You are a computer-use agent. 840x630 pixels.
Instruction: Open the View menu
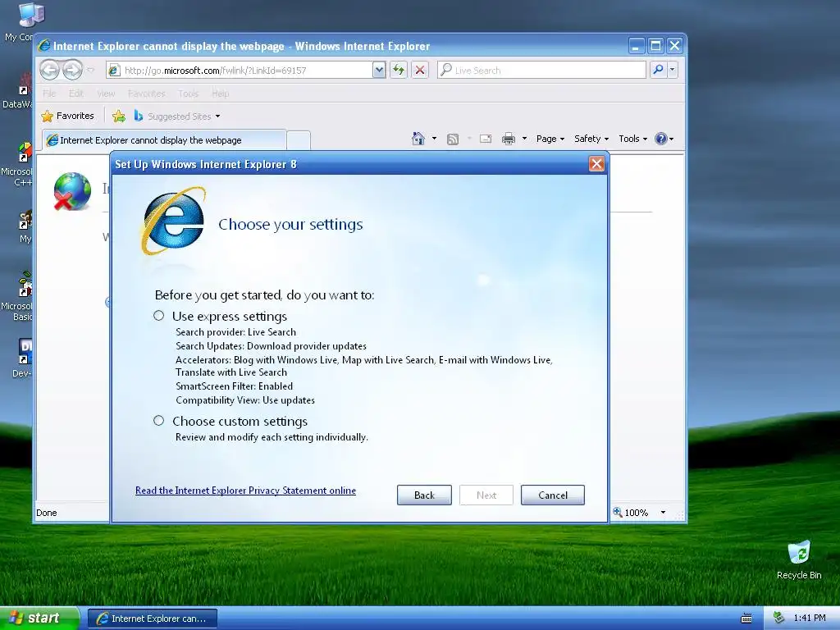tap(106, 94)
